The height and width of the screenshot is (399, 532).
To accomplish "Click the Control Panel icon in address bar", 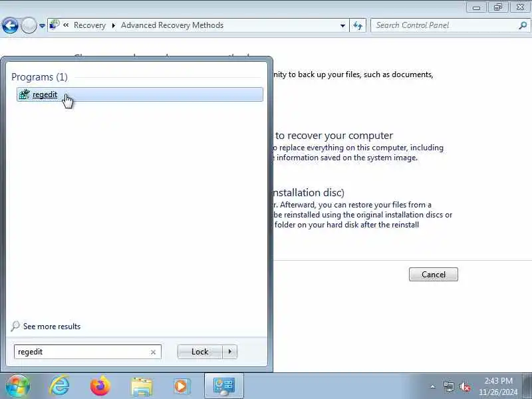I will (x=55, y=25).
